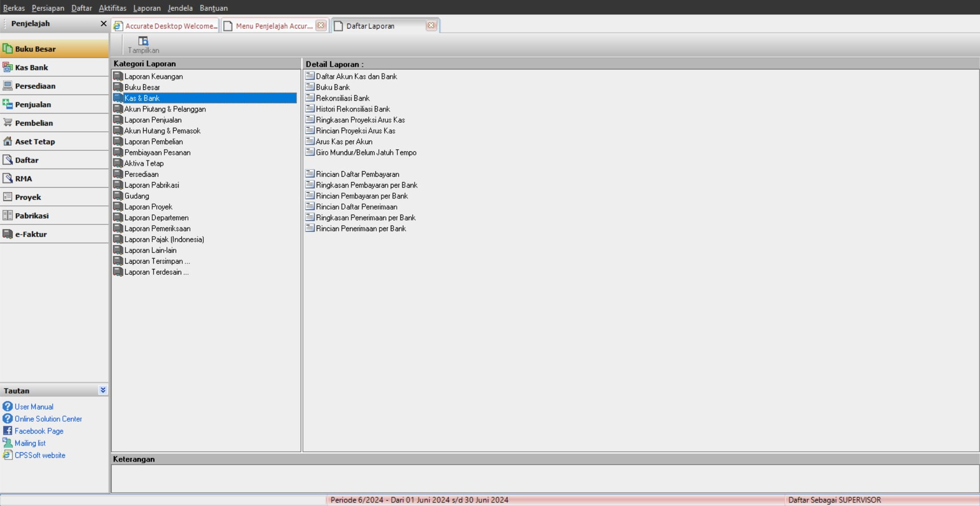Open the Aktifitas menu

[x=112, y=8]
